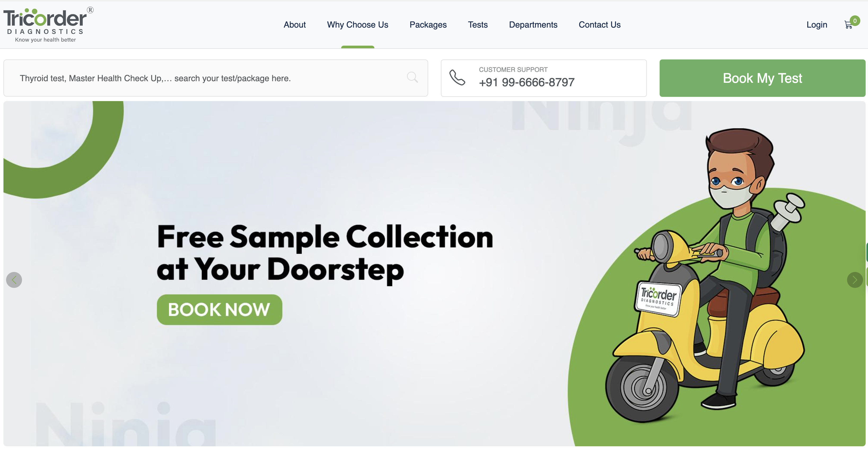Call customer support number +91 99-6666-8797

527,82
